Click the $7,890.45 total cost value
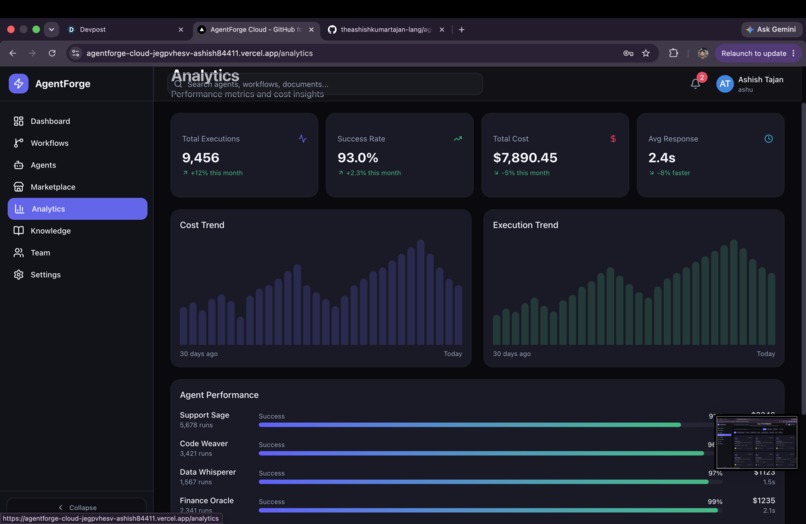The image size is (806, 524). [x=525, y=158]
